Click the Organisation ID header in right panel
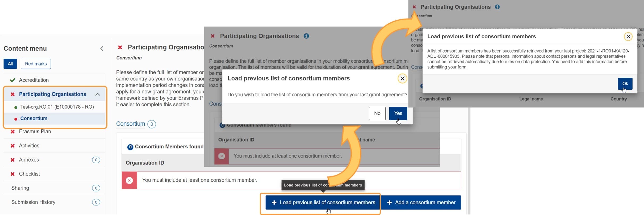 pos(435,99)
